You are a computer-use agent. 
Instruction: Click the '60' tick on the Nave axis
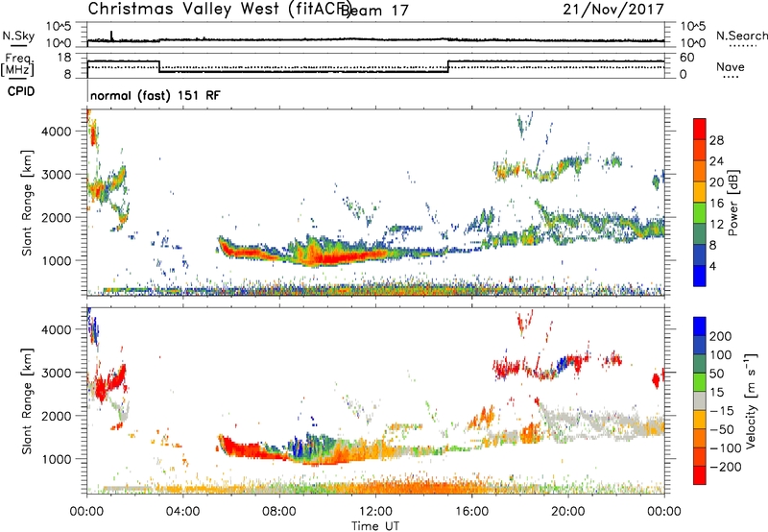686,58
